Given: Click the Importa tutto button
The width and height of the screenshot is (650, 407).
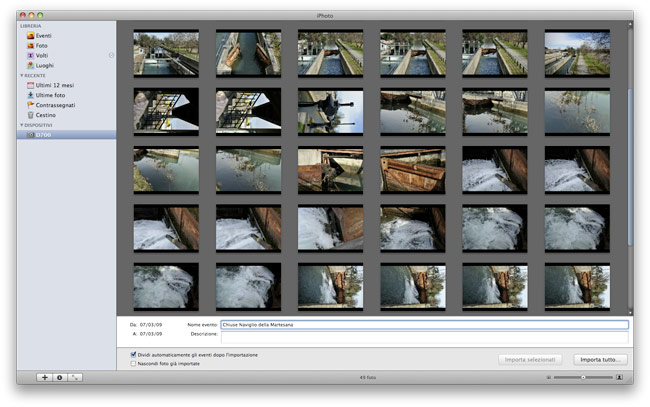Looking at the screenshot, I should click(x=600, y=359).
